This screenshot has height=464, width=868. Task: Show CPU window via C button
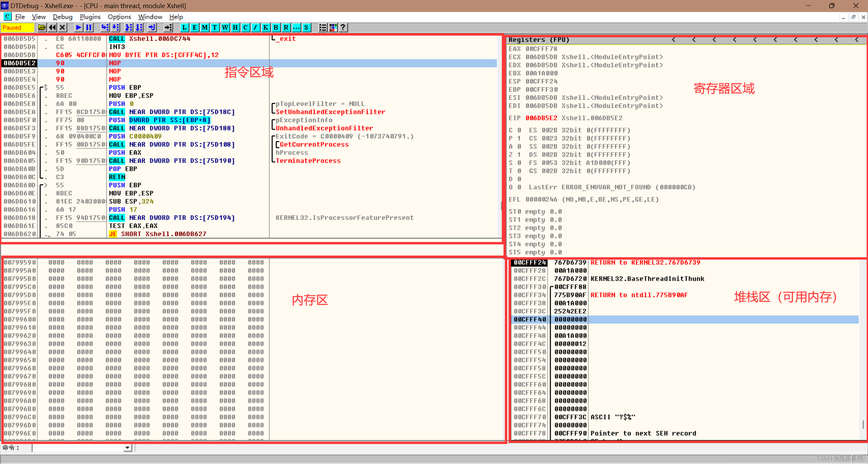click(x=245, y=27)
